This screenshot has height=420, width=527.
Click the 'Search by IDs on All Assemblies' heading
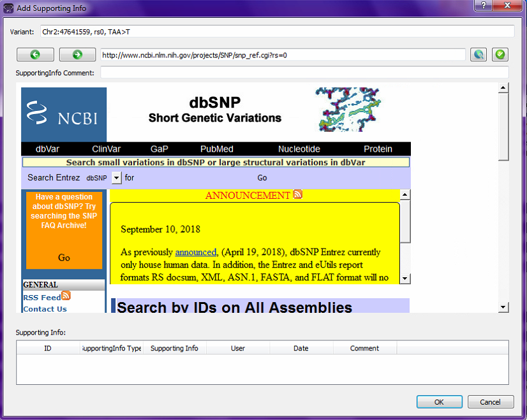click(x=235, y=307)
